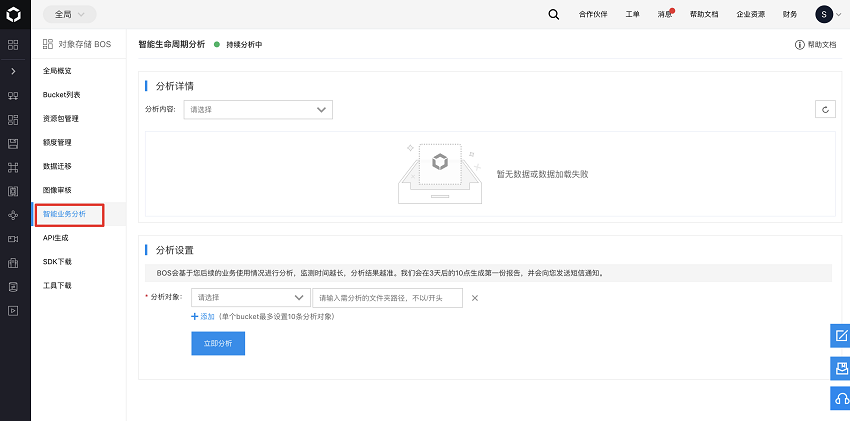Open the headset customer support floating icon
850x421 pixels.
tap(840, 398)
